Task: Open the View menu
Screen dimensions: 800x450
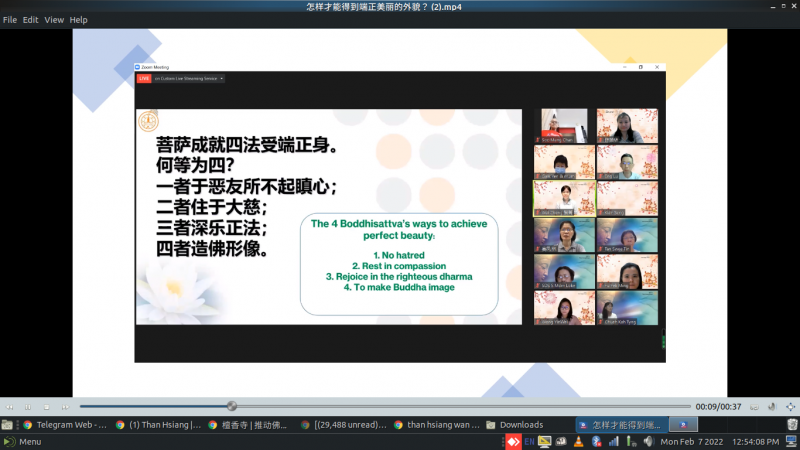Action: (54, 20)
